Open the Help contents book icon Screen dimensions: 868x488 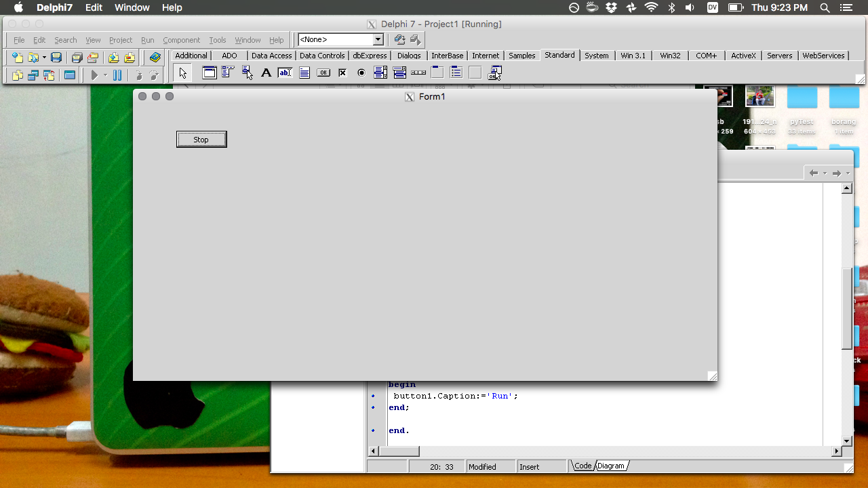[155, 58]
